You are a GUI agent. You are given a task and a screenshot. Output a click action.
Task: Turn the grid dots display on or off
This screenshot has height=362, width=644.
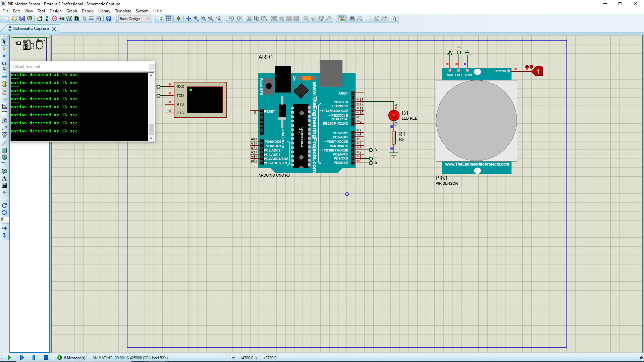(x=169, y=19)
